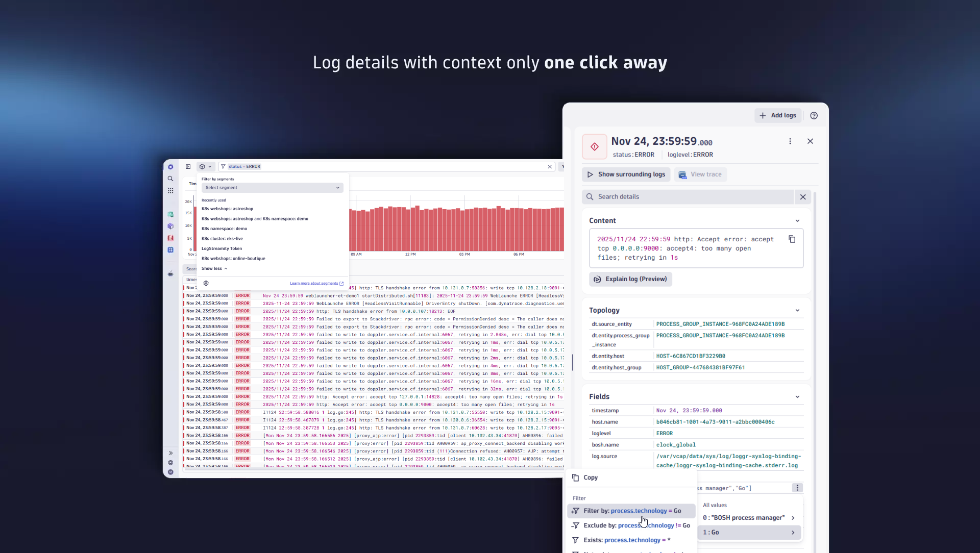Choose Copy from the context menu
The width and height of the screenshot is (980, 553).
point(590,477)
